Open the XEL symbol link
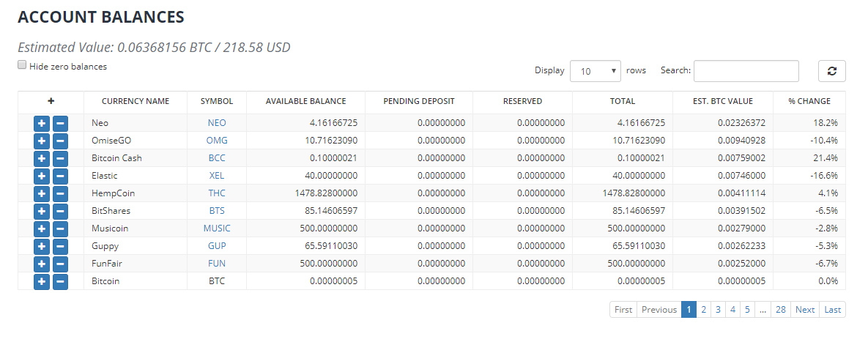 coord(217,176)
